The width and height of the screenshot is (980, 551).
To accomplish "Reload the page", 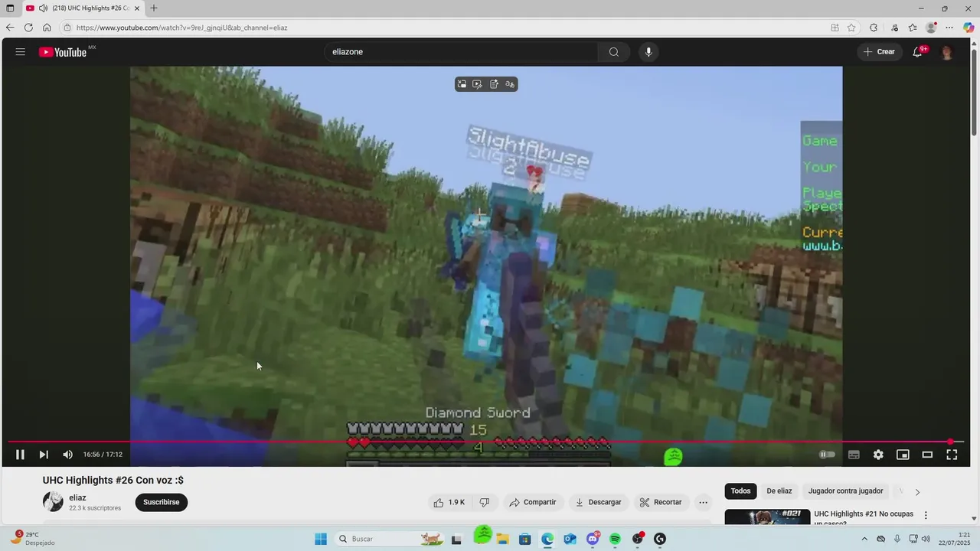I will tap(28, 28).
